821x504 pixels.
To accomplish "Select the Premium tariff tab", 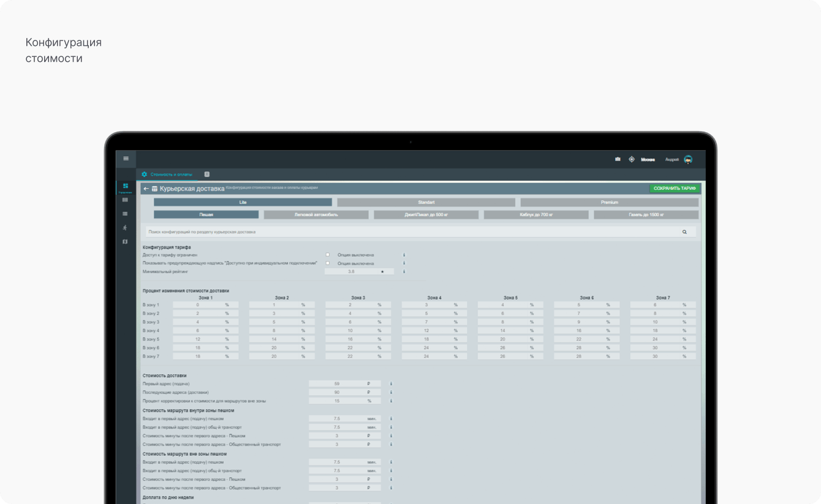I will click(x=609, y=202).
